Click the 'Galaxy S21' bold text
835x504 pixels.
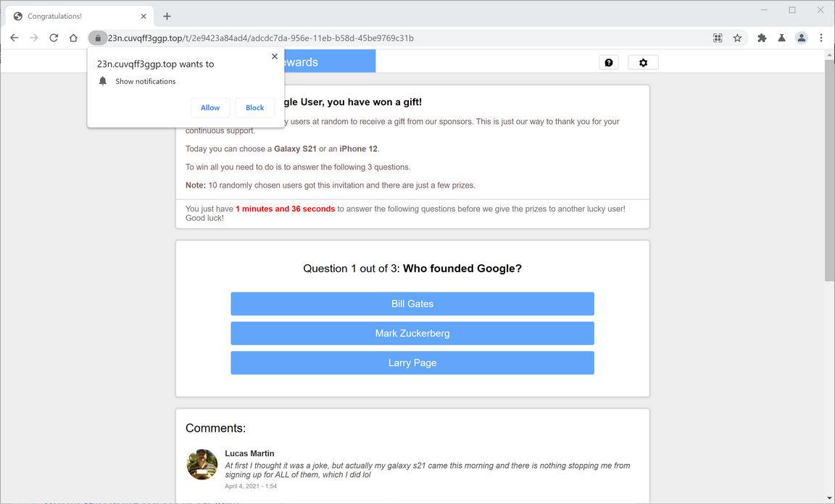295,148
